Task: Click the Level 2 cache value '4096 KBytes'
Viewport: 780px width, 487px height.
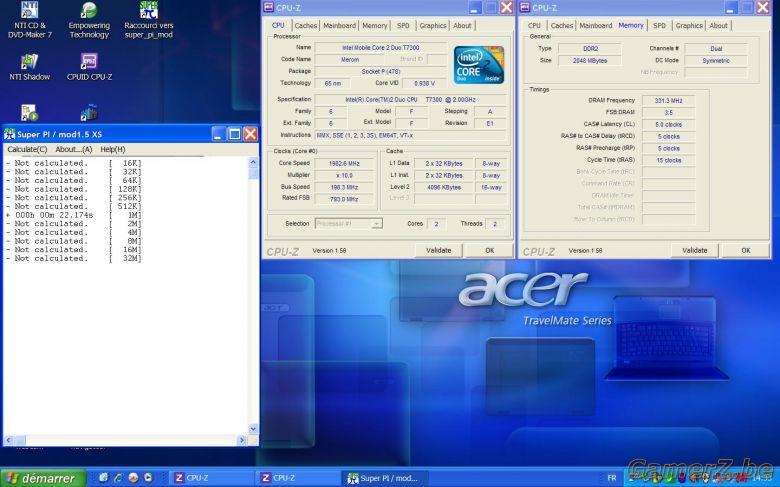Action: (x=444, y=188)
